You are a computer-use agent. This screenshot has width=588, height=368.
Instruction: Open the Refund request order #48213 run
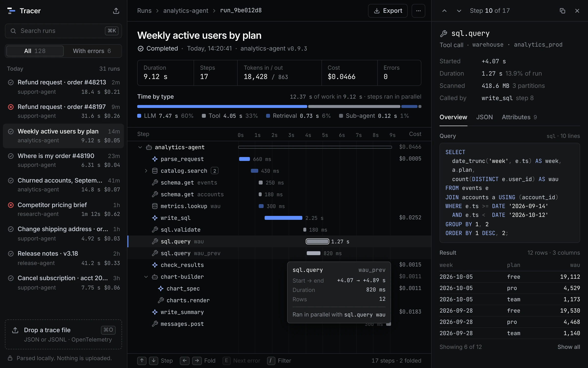pyautogui.click(x=63, y=87)
